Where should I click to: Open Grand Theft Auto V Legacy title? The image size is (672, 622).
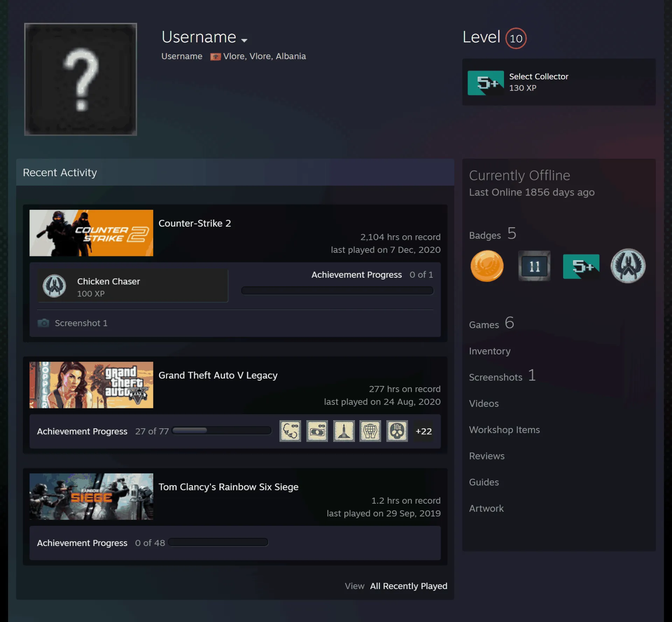tap(218, 375)
